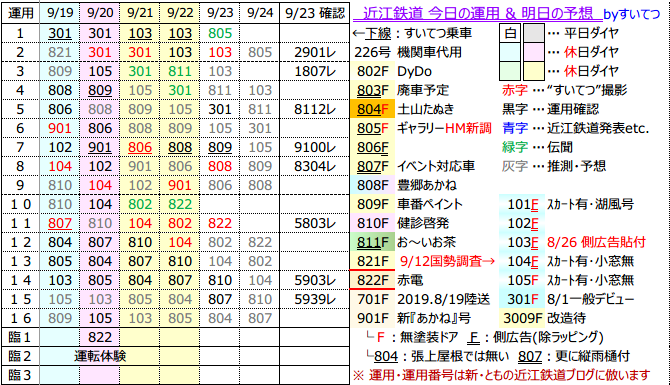Click the 8112レ confirmation cell

pyautogui.click(x=315, y=109)
